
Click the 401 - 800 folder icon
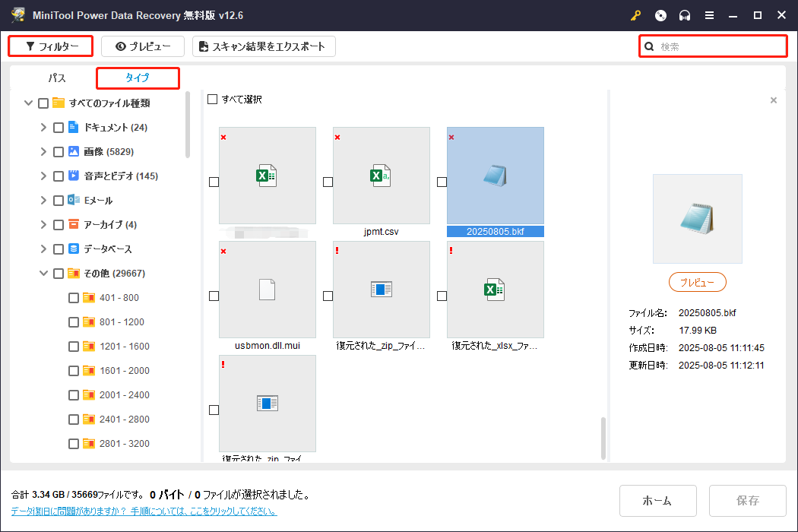(x=89, y=297)
